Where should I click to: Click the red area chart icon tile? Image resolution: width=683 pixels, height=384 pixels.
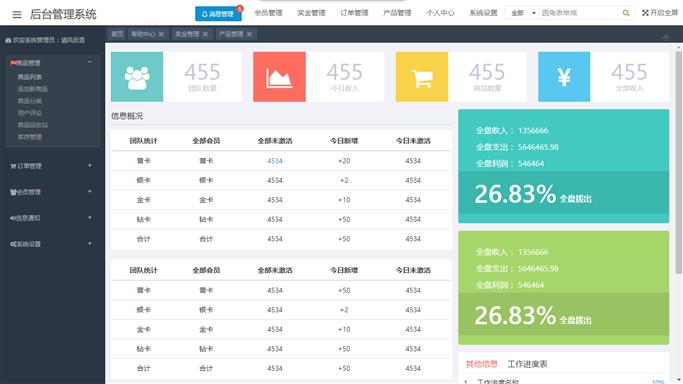pos(279,77)
